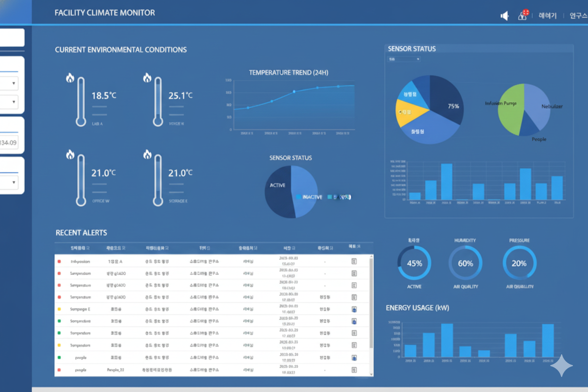
Task: Click the sparkle icon in bottom-right corner
Action: coord(562,366)
